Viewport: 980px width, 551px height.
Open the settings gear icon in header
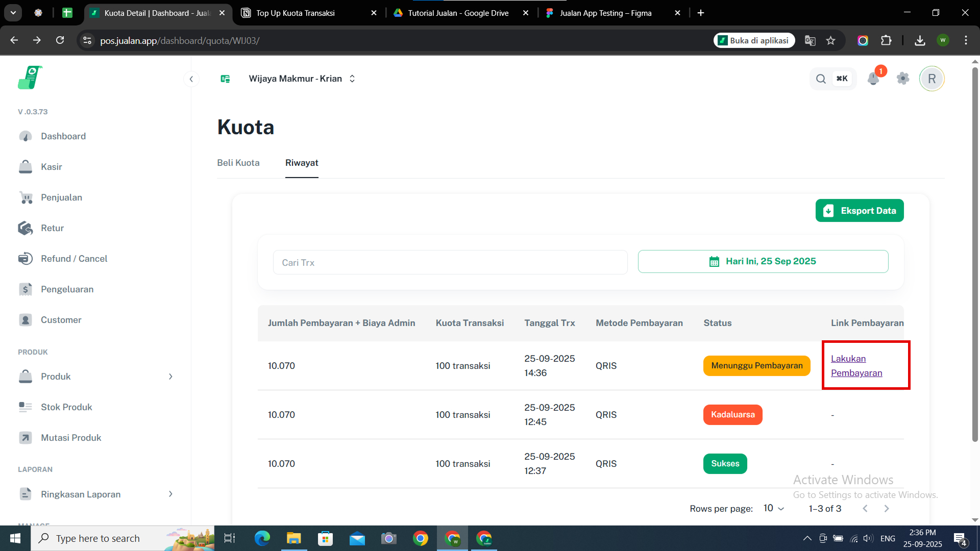tap(902, 79)
